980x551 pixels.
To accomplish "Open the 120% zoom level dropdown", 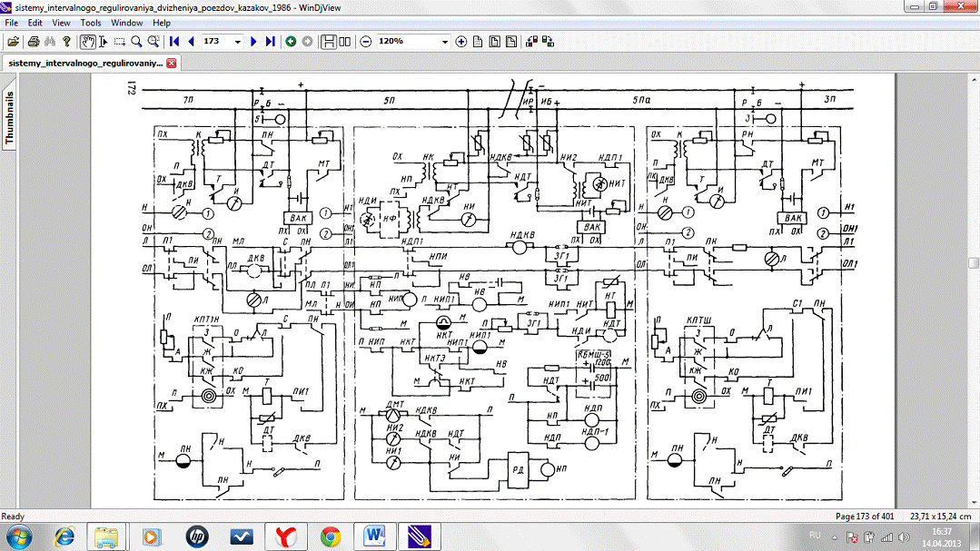I will 445,42.
